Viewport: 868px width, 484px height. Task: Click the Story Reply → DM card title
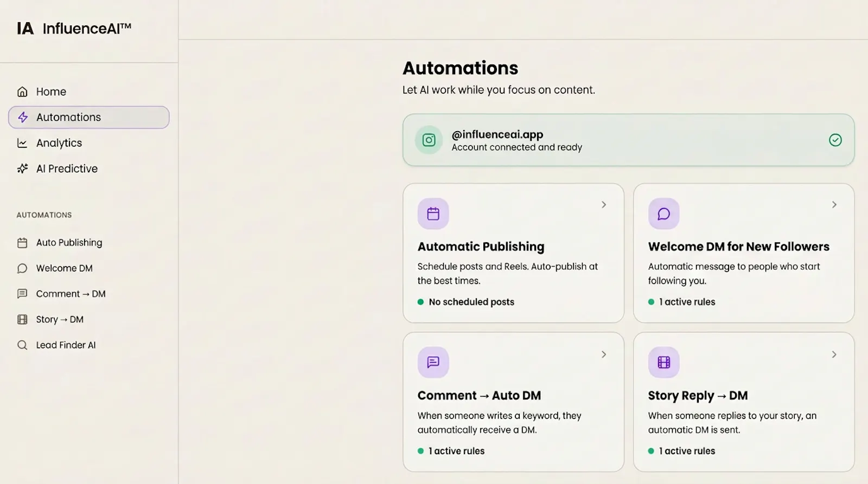click(698, 396)
